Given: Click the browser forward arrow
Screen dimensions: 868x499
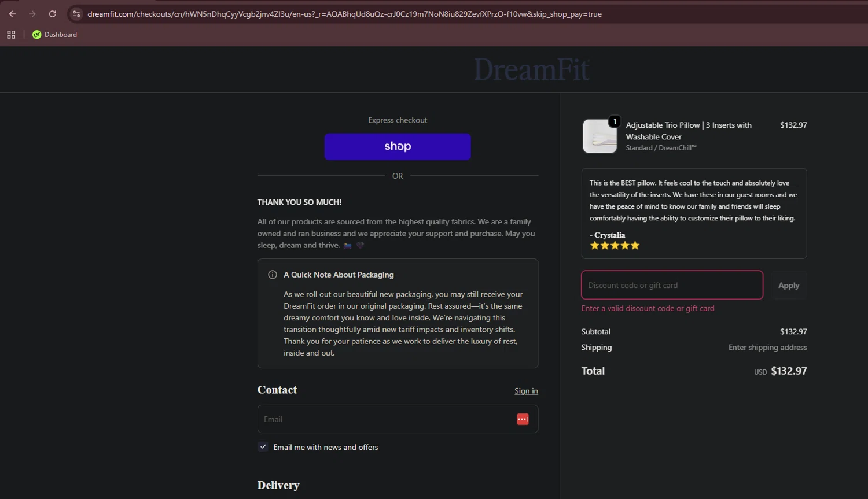Looking at the screenshot, I should point(32,14).
